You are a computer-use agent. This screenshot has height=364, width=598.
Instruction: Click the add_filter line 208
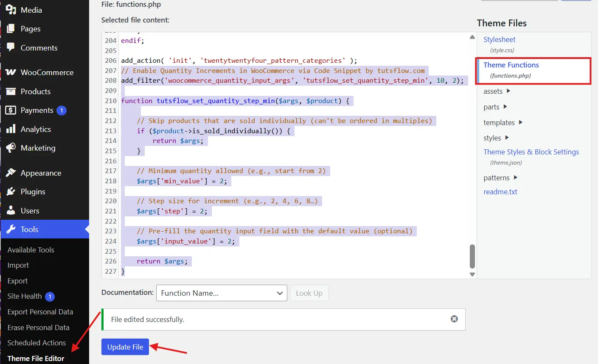pyautogui.click(x=292, y=81)
